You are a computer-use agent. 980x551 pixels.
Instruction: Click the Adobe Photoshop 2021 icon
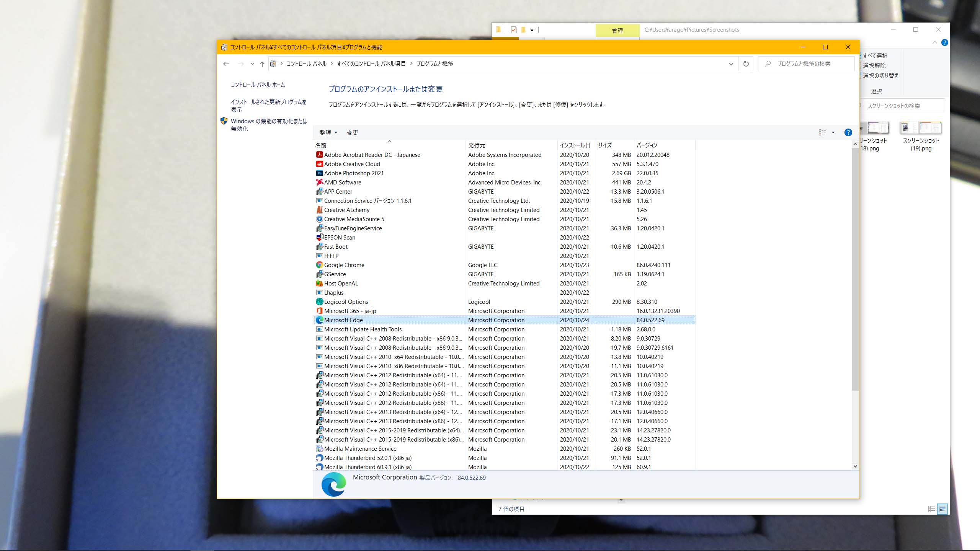tap(319, 173)
